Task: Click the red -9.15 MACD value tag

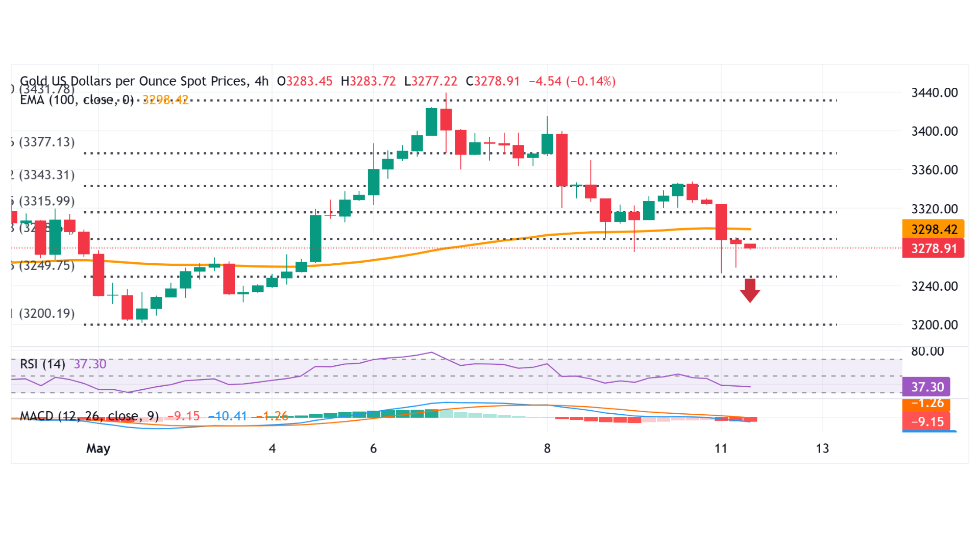Action: tap(926, 422)
